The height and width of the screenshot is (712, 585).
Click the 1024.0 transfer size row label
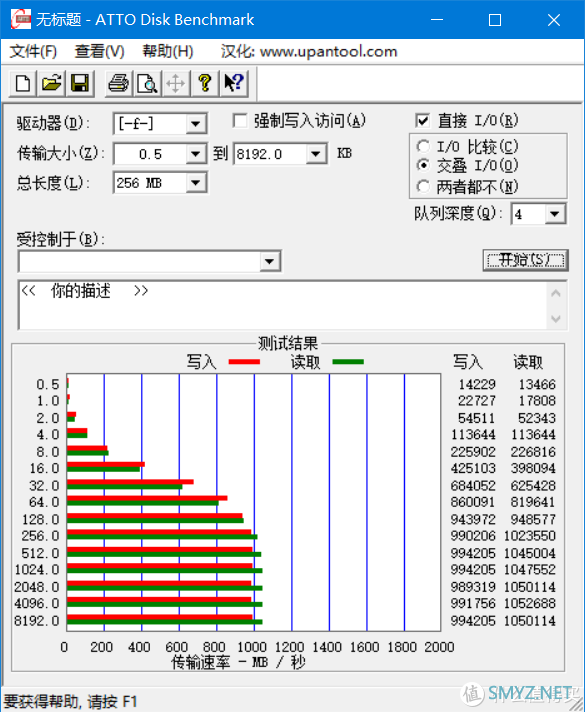pyautogui.click(x=37, y=569)
